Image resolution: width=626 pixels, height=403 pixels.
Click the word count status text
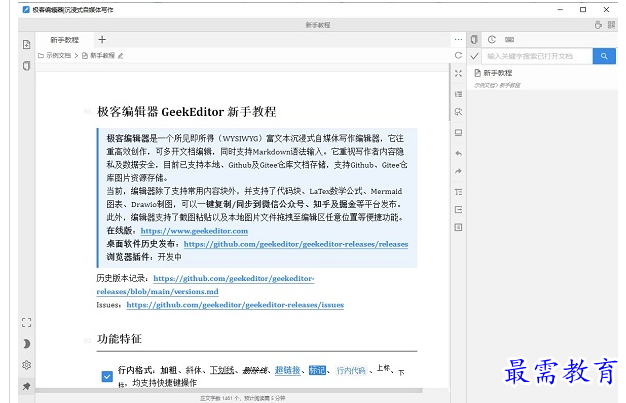(x=243, y=398)
